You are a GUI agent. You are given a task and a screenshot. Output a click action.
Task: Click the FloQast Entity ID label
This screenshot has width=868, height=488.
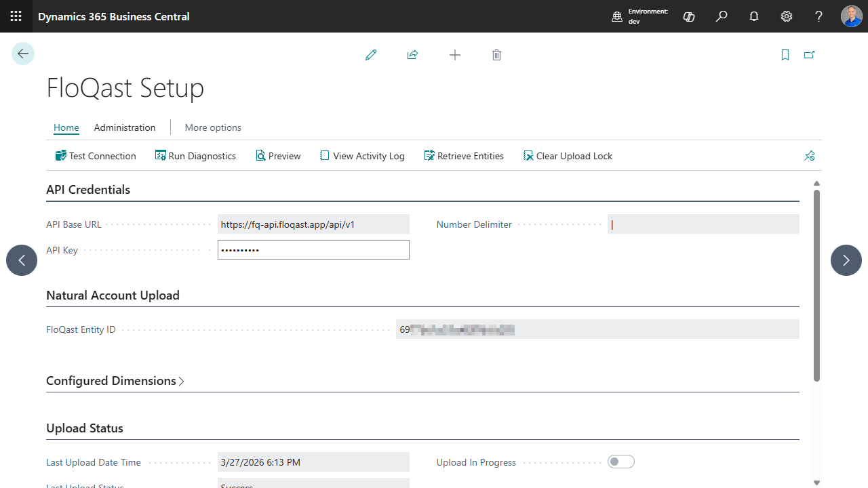click(x=81, y=330)
